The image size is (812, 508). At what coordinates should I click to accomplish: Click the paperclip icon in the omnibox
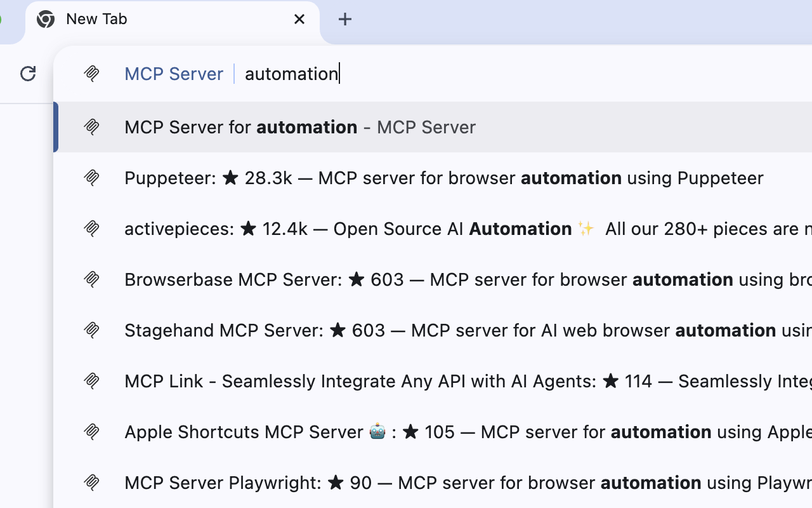[91, 74]
